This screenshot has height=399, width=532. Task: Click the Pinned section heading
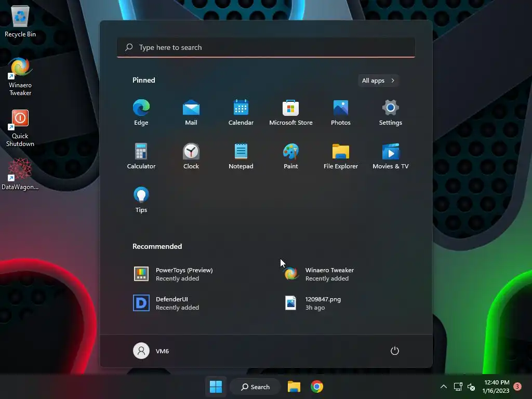click(x=144, y=80)
